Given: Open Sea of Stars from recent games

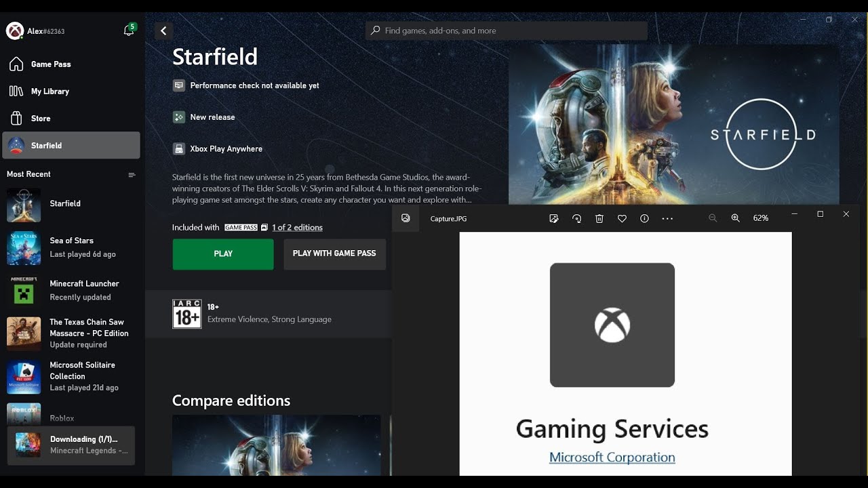Looking at the screenshot, I should [71, 247].
